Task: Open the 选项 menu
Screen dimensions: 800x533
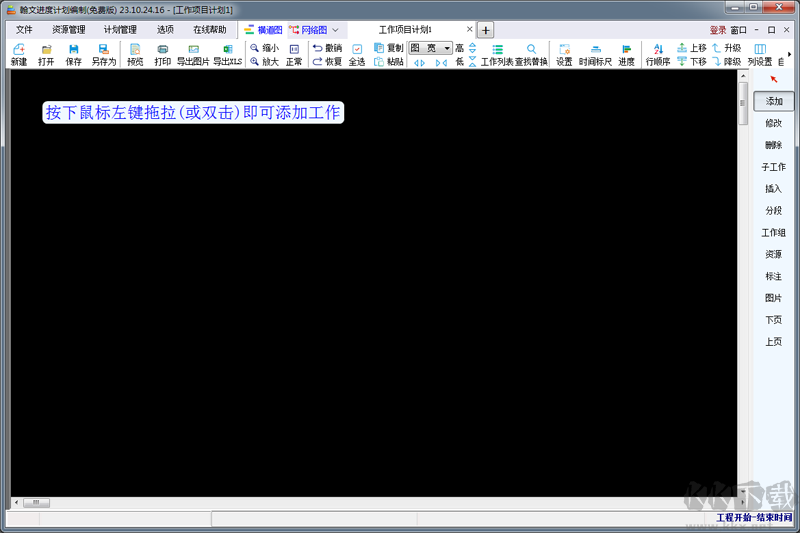Action: click(165, 30)
